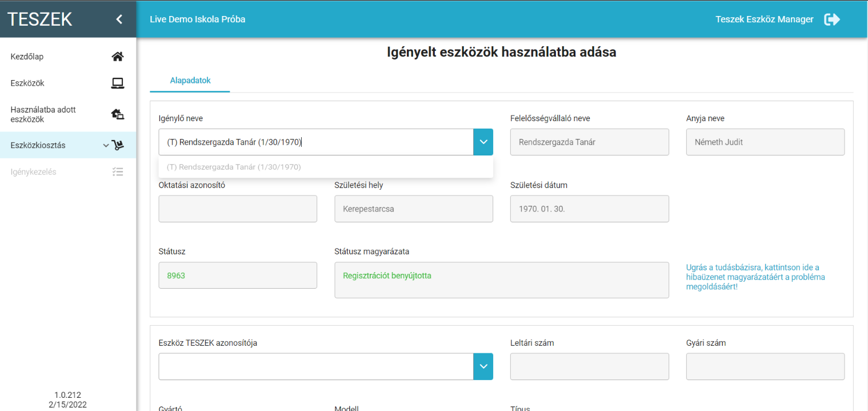868x411 pixels.
Task: Click the Gyári szám field
Action: click(765, 366)
